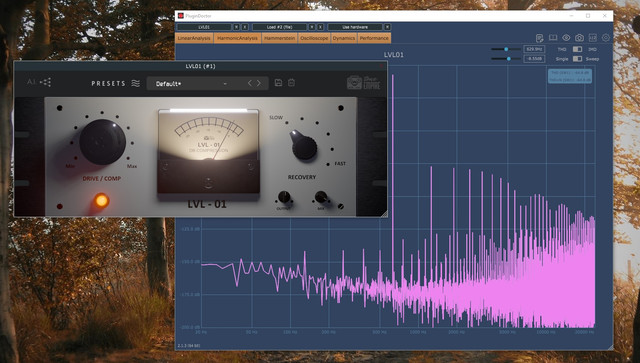The height and width of the screenshot is (363, 640).
Task: Click the Plugin Empire logo in LVL01
Action: 363,82
